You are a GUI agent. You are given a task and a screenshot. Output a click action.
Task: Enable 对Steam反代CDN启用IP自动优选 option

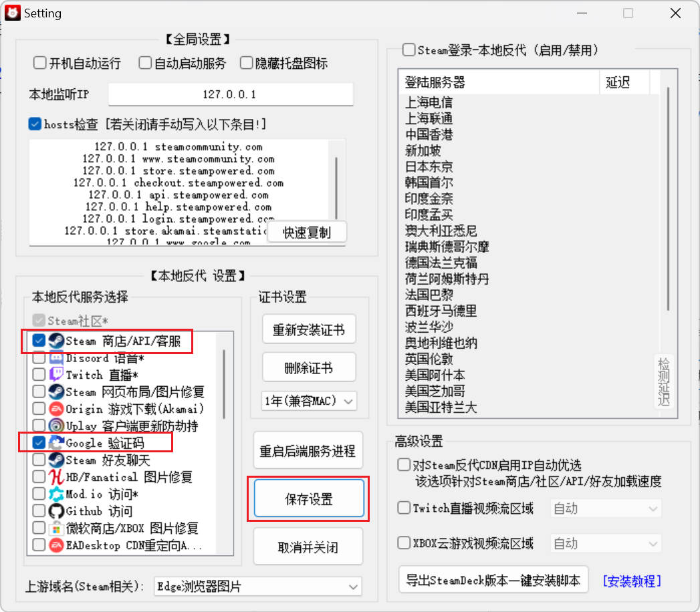tap(404, 465)
